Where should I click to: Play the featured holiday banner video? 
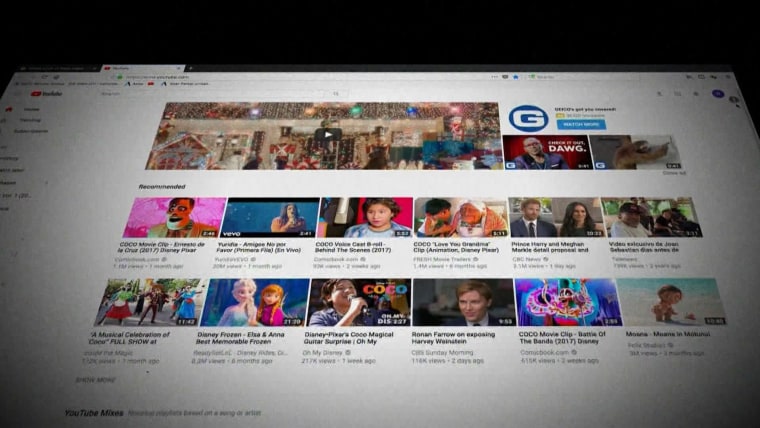point(329,134)
